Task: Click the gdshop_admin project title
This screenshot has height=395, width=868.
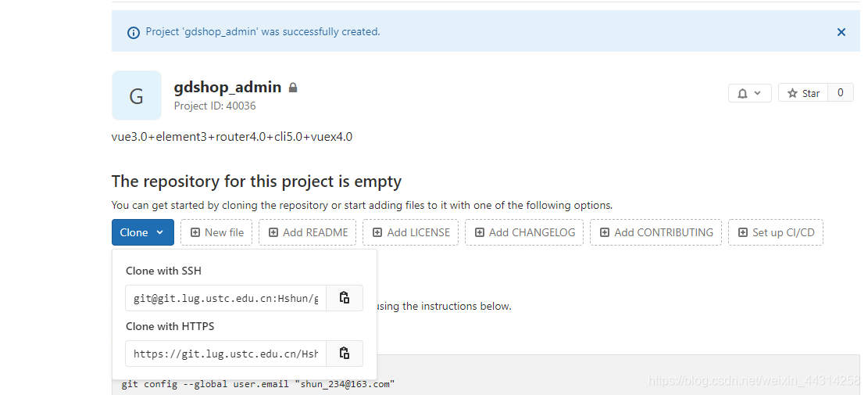Action: (x=227, y=87)
